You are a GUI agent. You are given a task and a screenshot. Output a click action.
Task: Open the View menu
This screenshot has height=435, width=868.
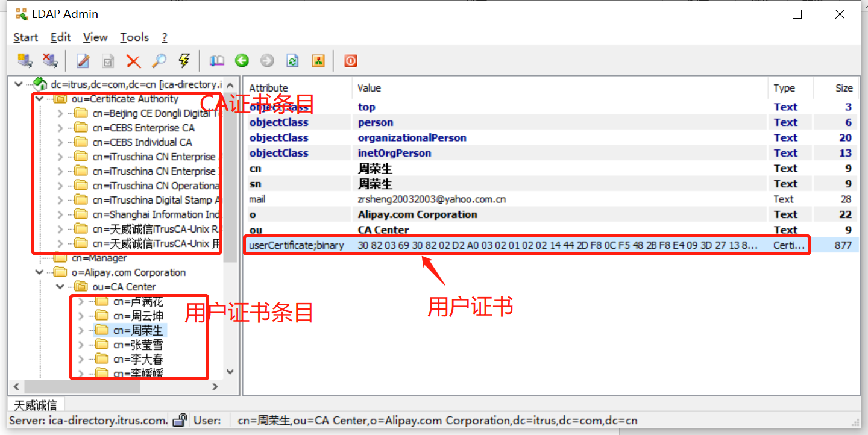[x=95, y=37]
